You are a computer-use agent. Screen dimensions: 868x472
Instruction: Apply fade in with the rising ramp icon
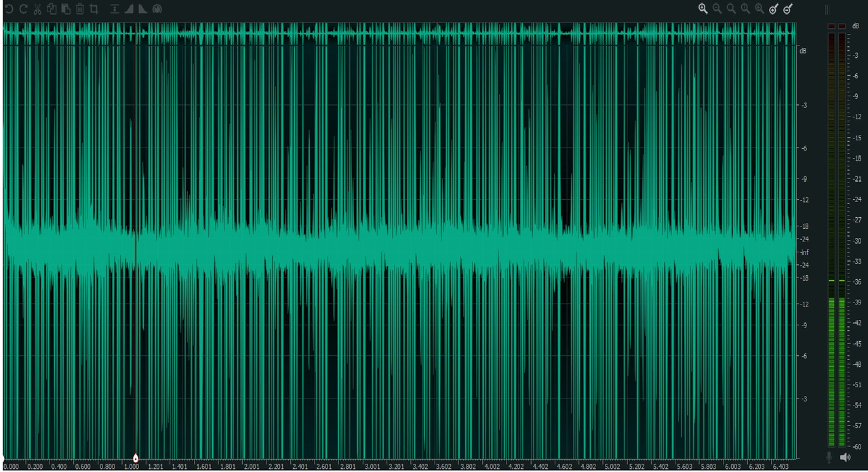click(x=129, y=9)
